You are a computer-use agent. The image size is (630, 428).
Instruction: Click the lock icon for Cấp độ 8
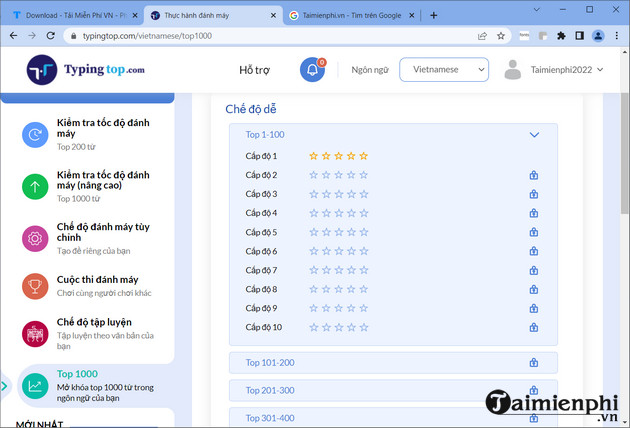[534, 289]
